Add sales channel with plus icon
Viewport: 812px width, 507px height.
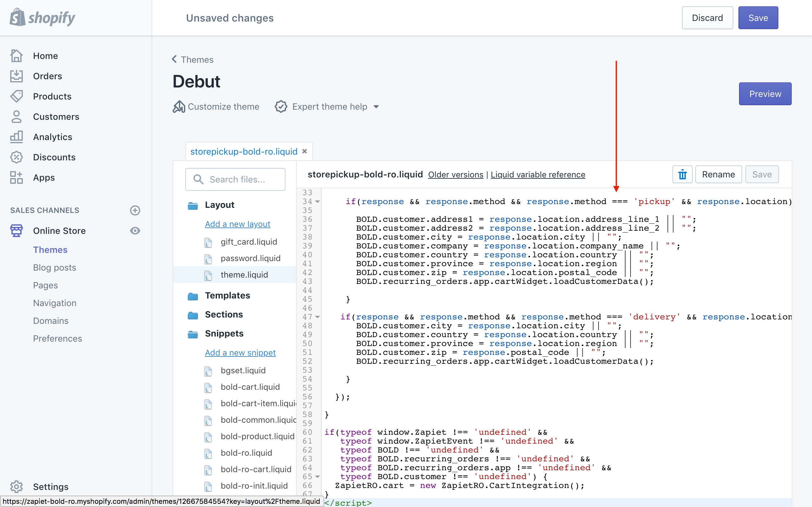[x=135, y=210]
